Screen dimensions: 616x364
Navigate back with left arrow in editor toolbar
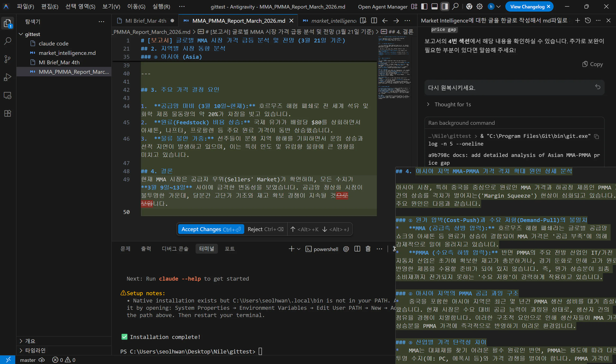pyautogui.click(x=385, y=21)
